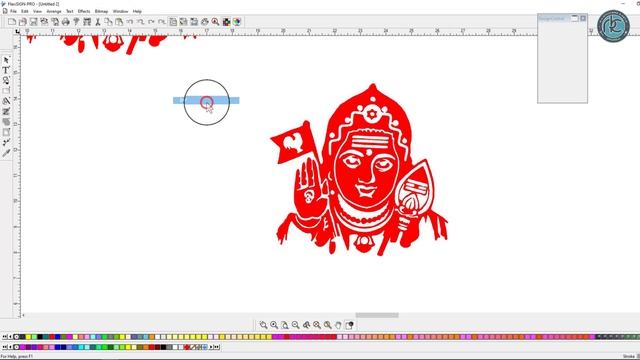Image resolution: width=640 pixels, height=360 pixels.
Task: Click the color mixer icon in top toolbar
Action: (226, 22)
